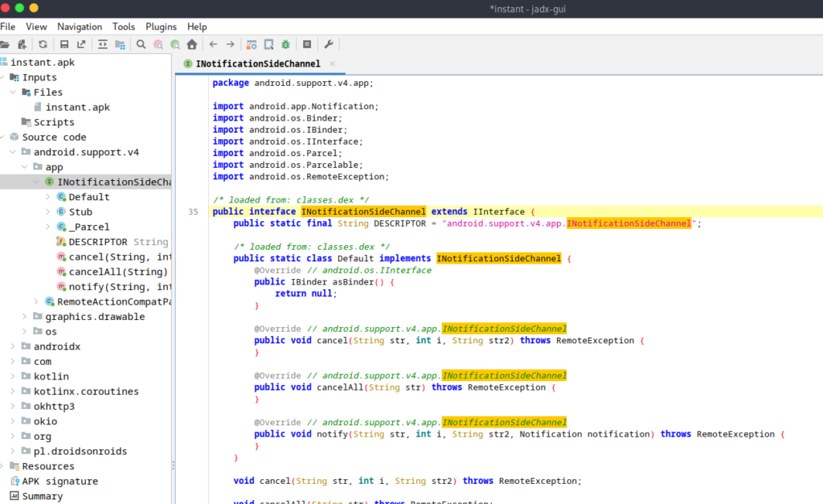The height and width of the screenshot is (504, 823).
Task: Expand the androidx package node
Action: (14, 346)
